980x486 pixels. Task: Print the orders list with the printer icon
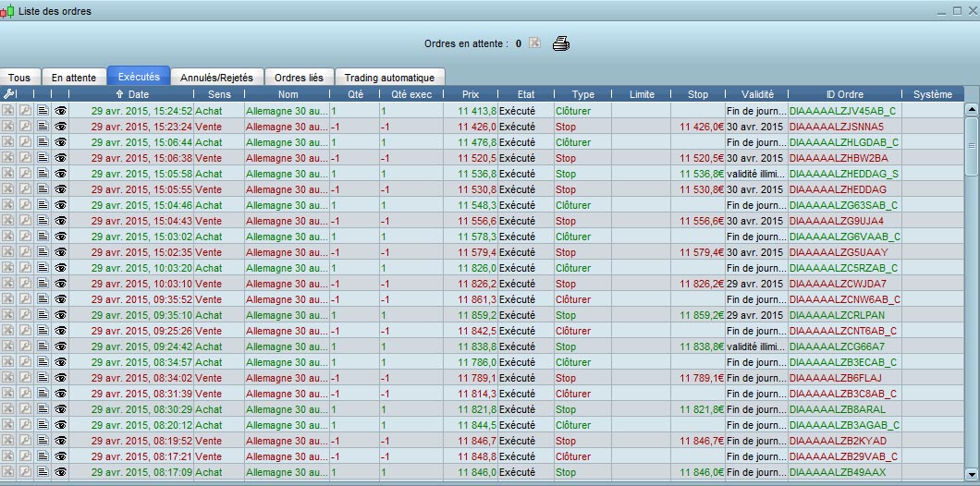pos(561,43)
